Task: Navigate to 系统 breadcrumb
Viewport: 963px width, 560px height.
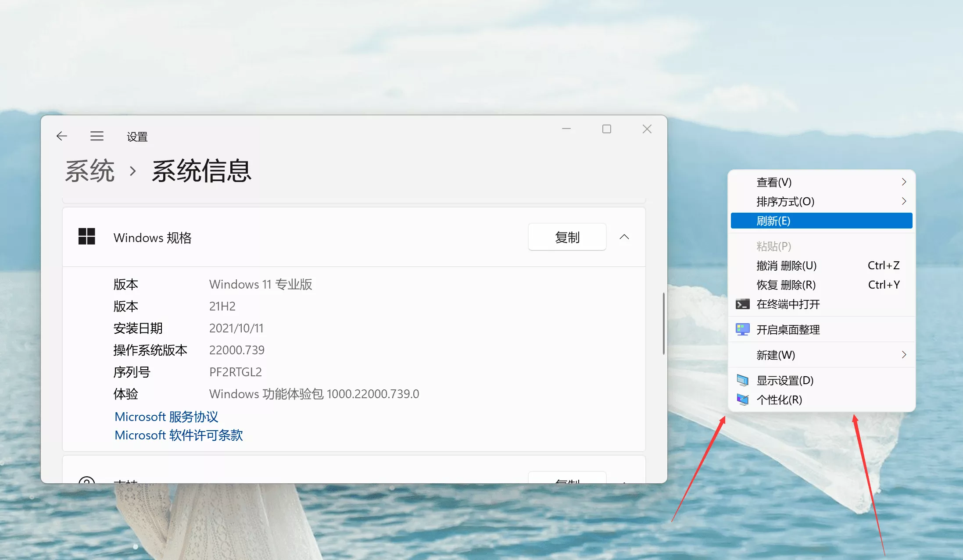Action: (x=90, y=171)
